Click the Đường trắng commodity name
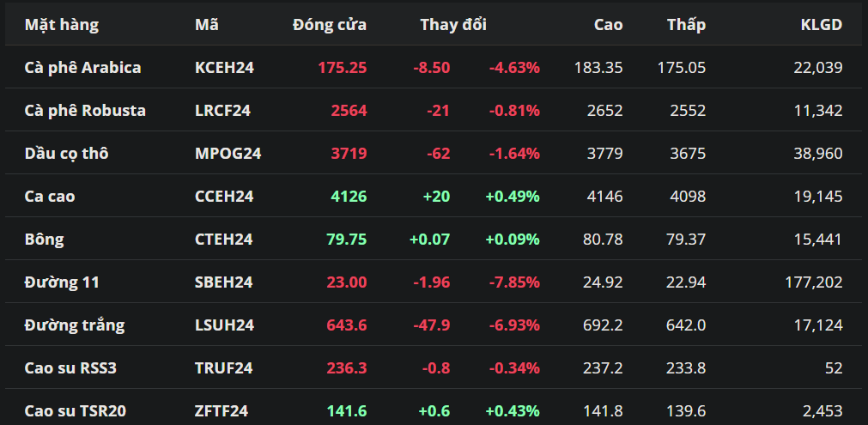 coord(75,325)
